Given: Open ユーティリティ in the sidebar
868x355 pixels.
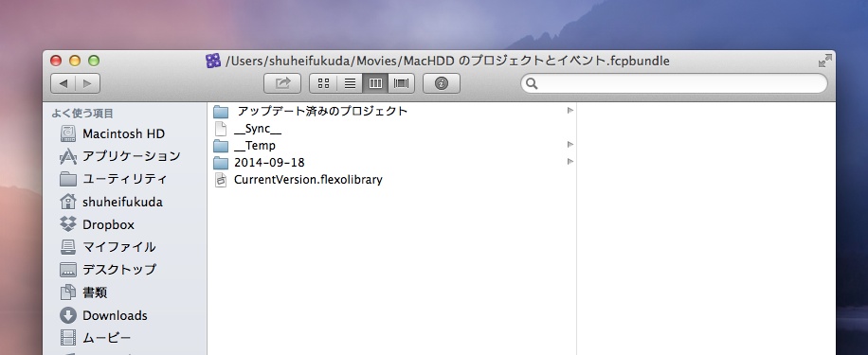Looking at the screenshot, I should (124, 179).
